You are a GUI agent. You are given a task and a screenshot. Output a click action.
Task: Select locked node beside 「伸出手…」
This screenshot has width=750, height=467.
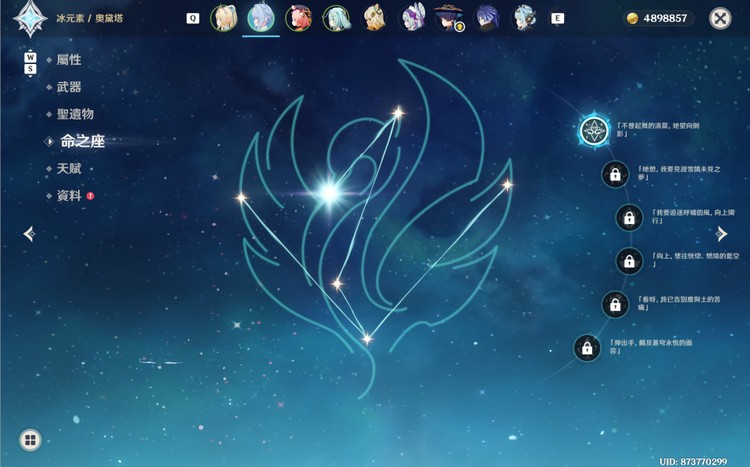pyautogui.click(x=587, y=348)
